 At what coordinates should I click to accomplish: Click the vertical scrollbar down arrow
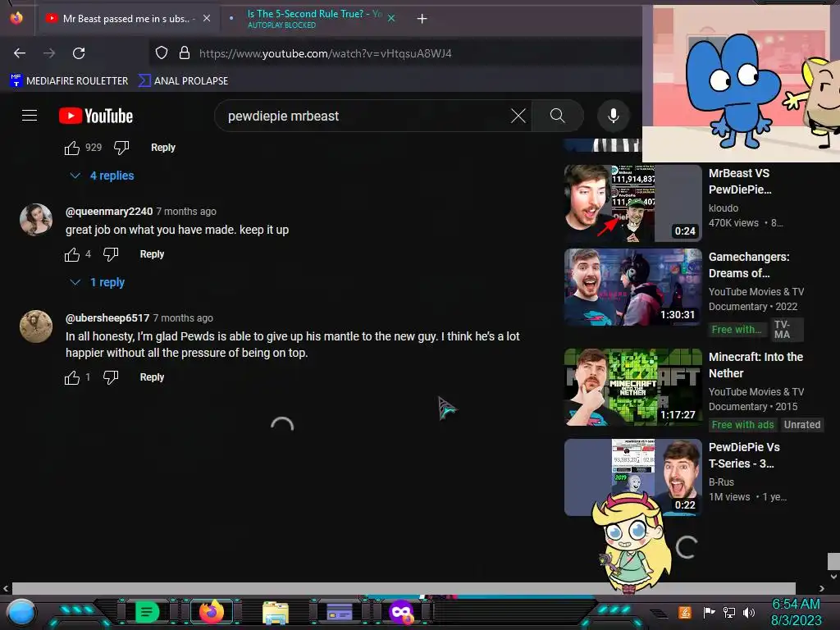(x=833, y=577)
